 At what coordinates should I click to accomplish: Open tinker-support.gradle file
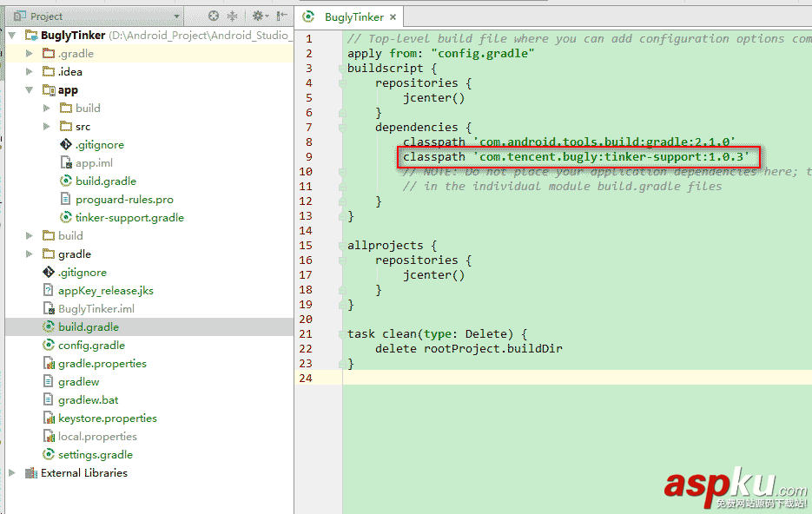[129, 217]
